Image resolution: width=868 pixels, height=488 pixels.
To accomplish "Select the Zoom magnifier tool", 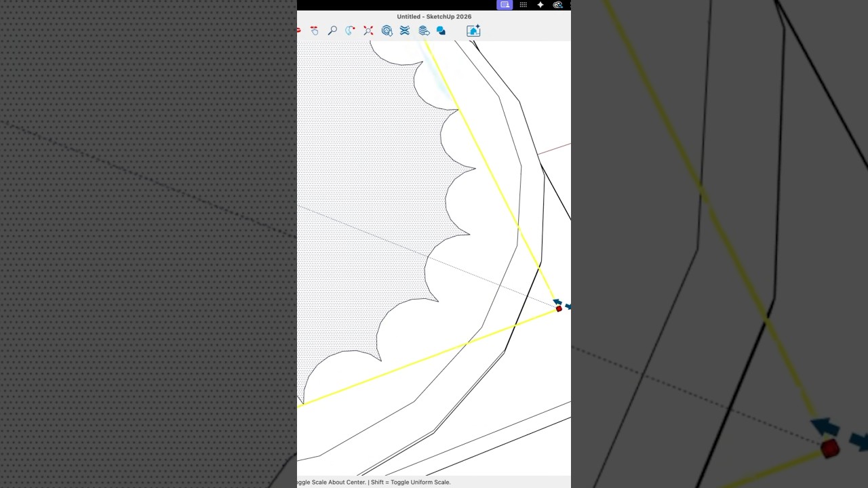I will [332, 30].
